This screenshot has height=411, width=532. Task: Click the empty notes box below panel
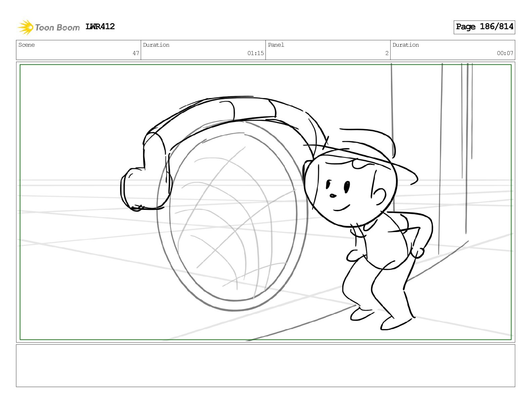[266, 366]
